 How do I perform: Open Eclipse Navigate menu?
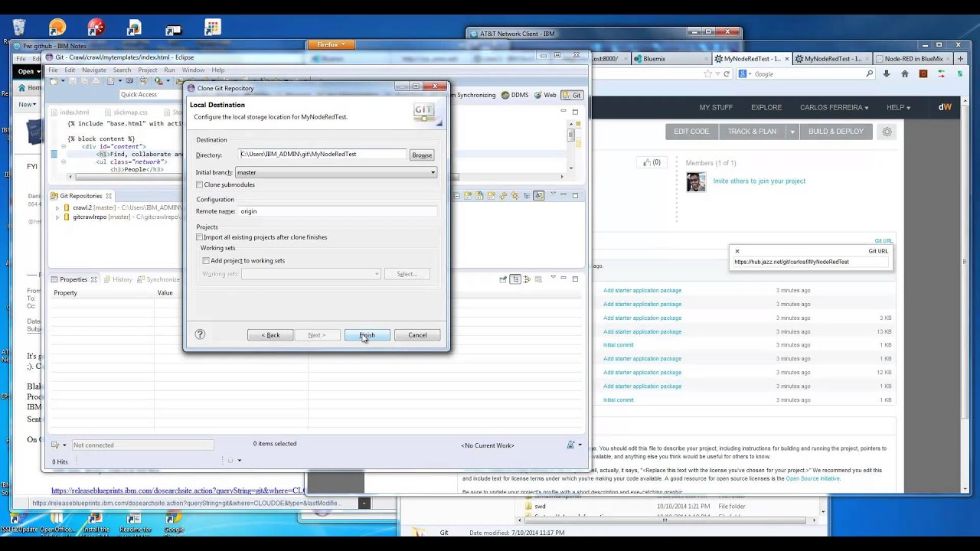[x=94, y=70]
